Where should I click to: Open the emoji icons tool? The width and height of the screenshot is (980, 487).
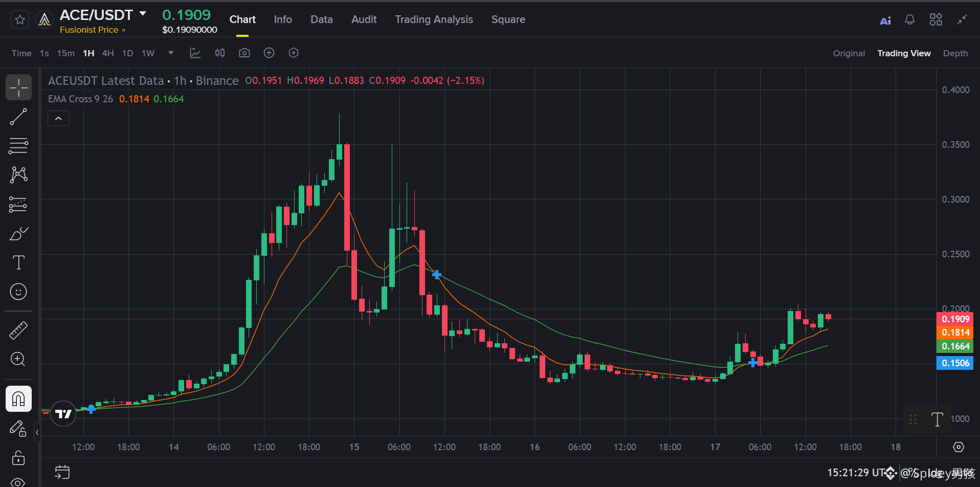coord(18,292)
